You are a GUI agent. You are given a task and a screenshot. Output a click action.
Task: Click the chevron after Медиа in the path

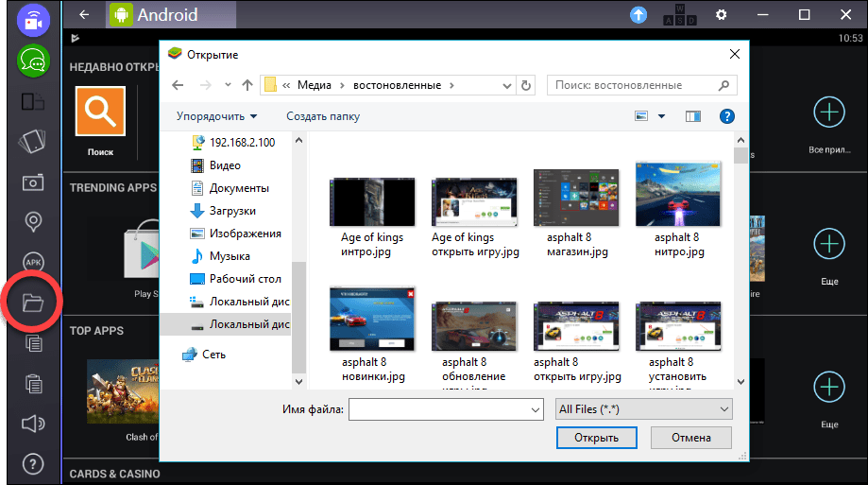tap(342, 85)
